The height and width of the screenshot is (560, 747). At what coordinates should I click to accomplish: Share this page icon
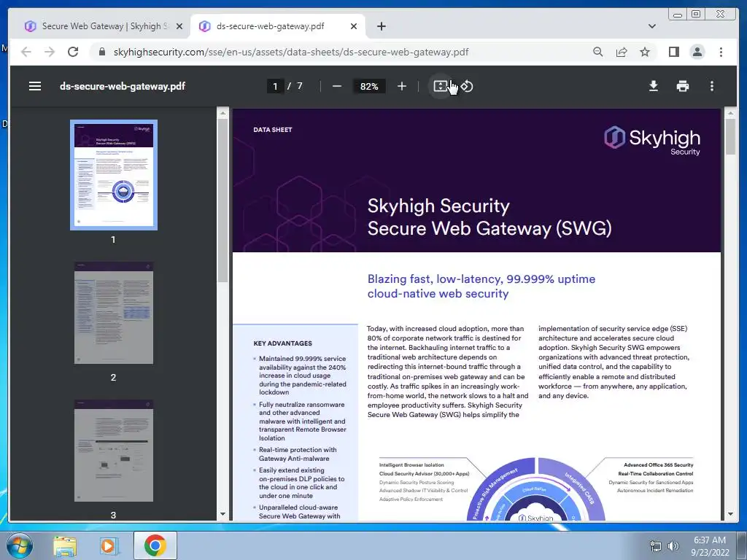pos(622,52)
